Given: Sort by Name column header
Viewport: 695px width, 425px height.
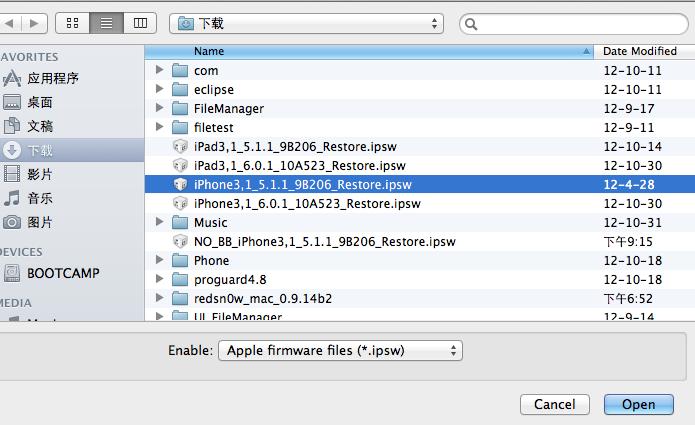Looking at the screenshot, I should coord(369,51).
